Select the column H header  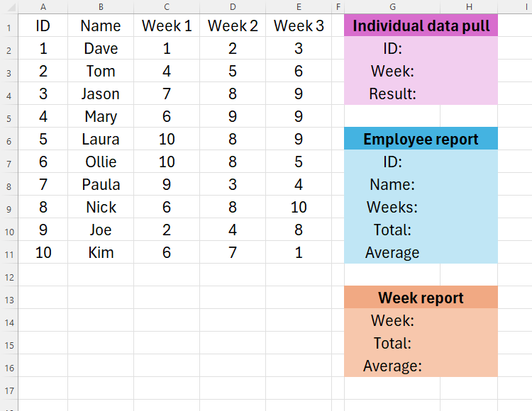468,6
